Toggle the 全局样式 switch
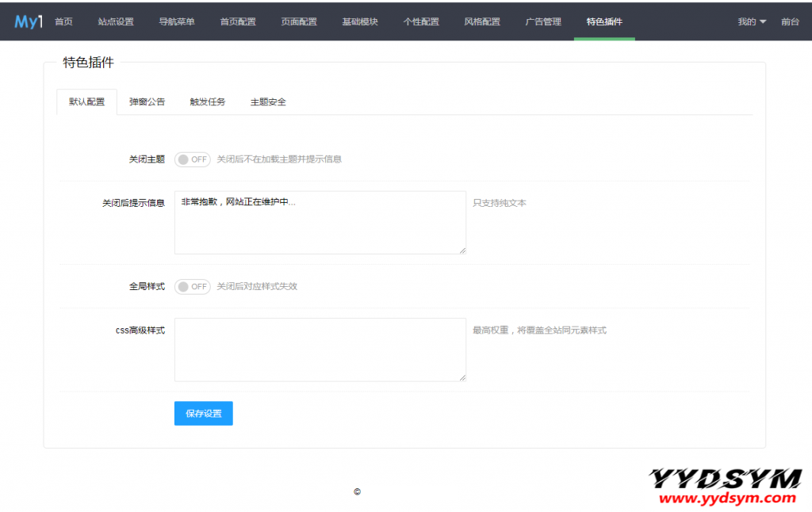The width and height of the screenshot is (812, 512). click(192, 287)
